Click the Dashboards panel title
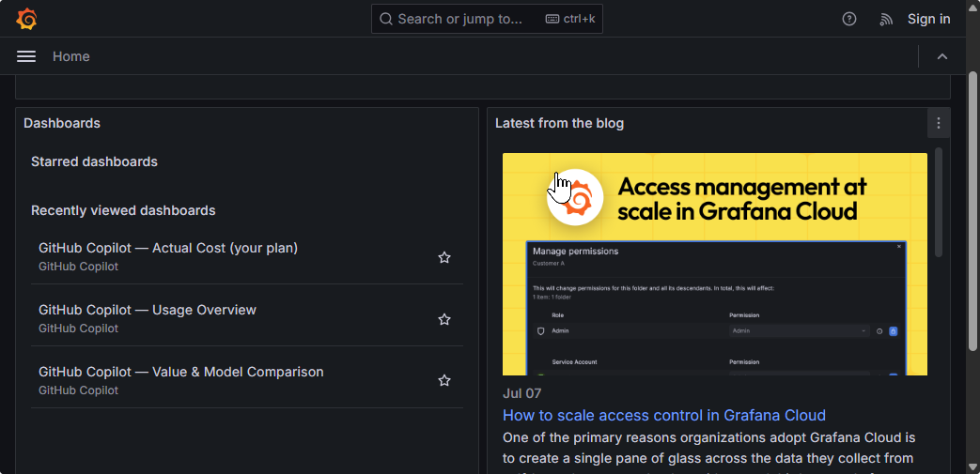This screenshot has height=474, width=980. pyautogui.click(x=62, y=123)
